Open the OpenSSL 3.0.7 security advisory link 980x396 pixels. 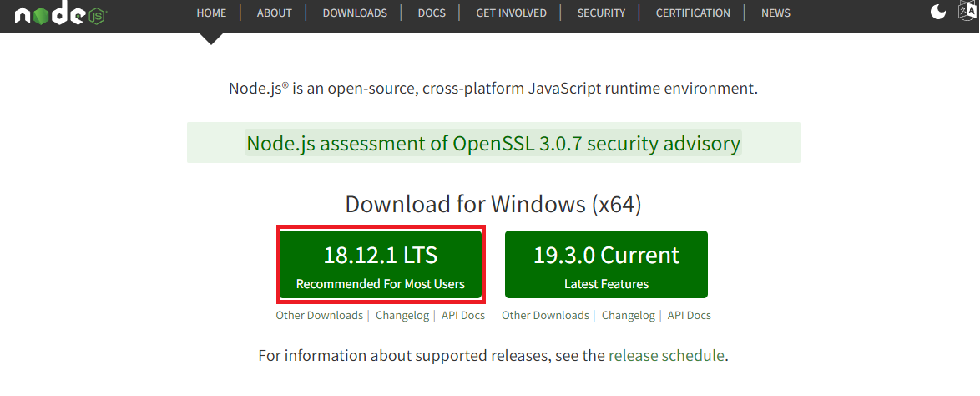[493, 143]
